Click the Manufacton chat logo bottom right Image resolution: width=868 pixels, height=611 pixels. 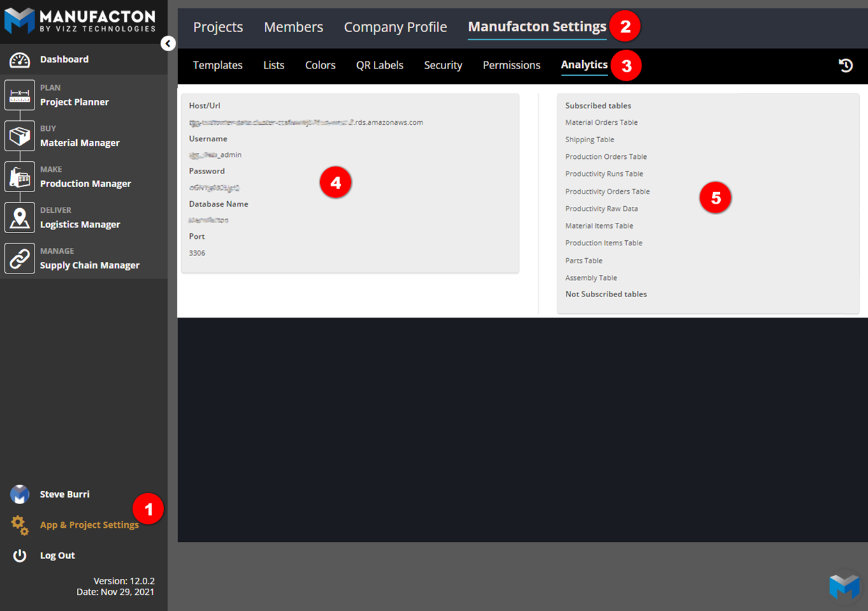(844, 585)
